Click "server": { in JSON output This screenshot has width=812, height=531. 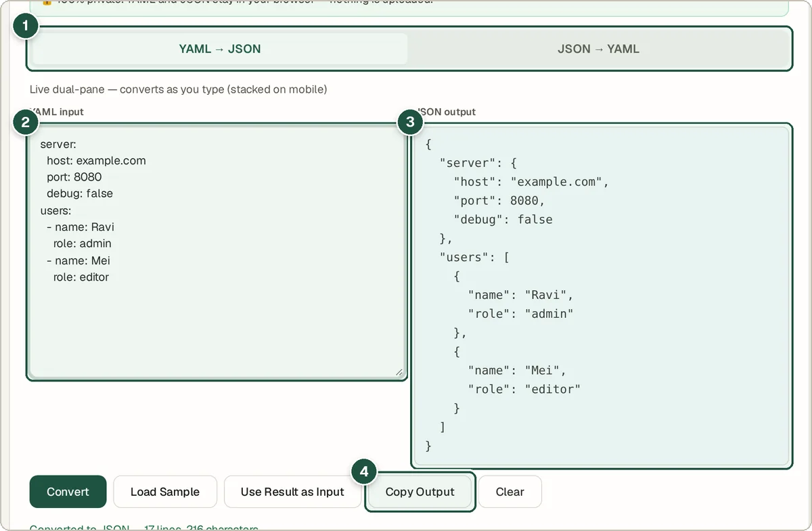[478, 163]
